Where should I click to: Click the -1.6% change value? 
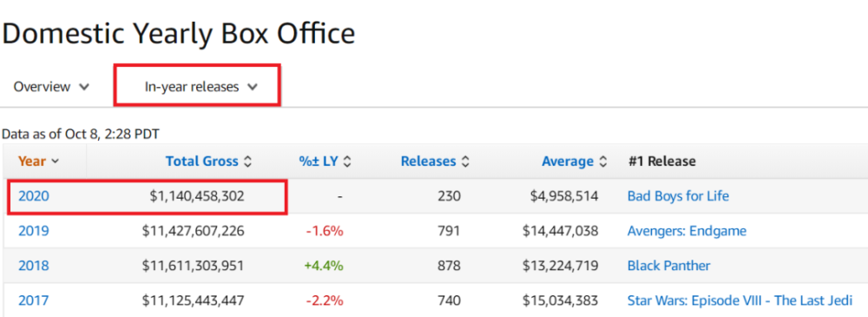[325, 230]
